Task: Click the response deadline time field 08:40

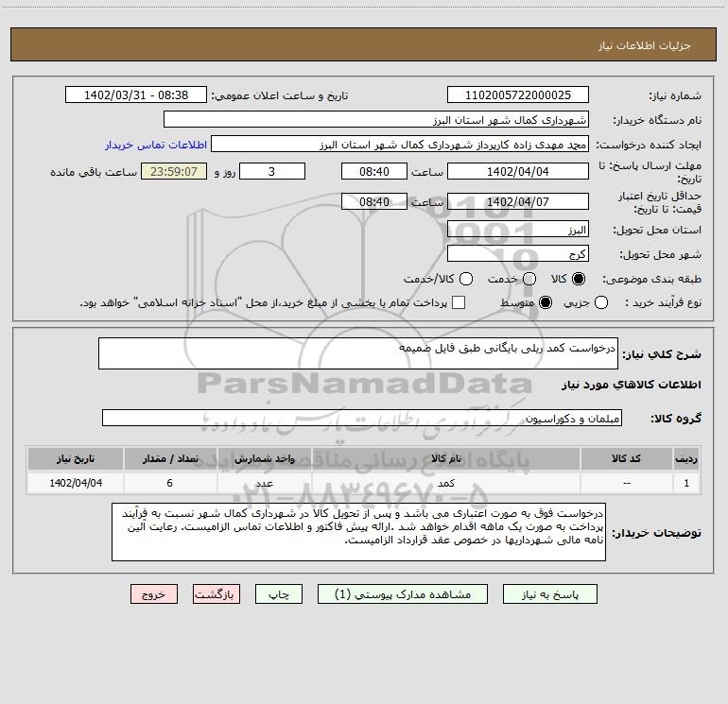Action: 374,171
